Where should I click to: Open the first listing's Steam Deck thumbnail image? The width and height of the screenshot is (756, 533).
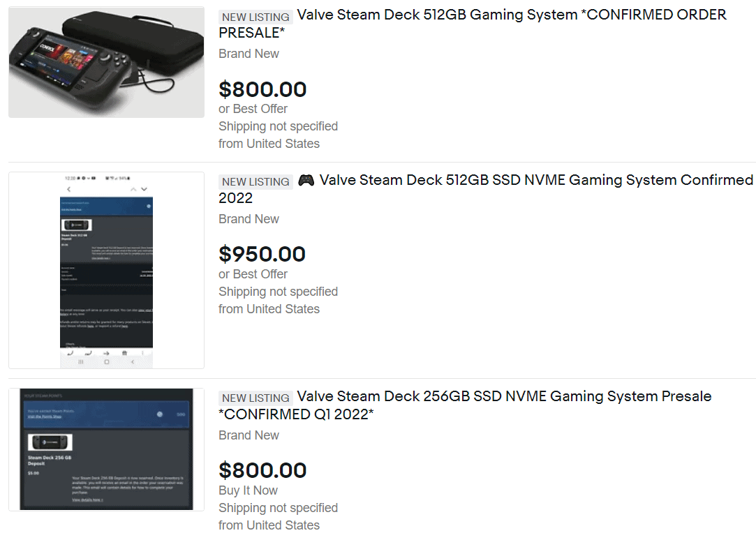105,61
